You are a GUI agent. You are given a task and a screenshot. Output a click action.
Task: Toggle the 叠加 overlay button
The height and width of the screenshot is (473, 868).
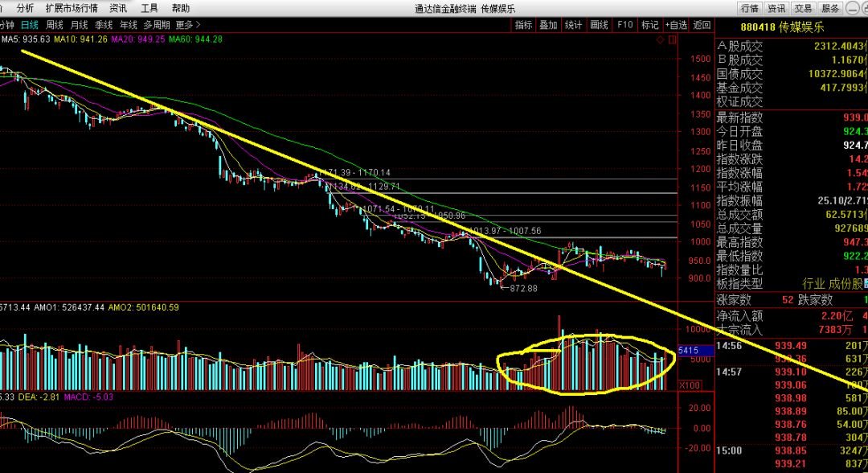[x=549, y=25]
